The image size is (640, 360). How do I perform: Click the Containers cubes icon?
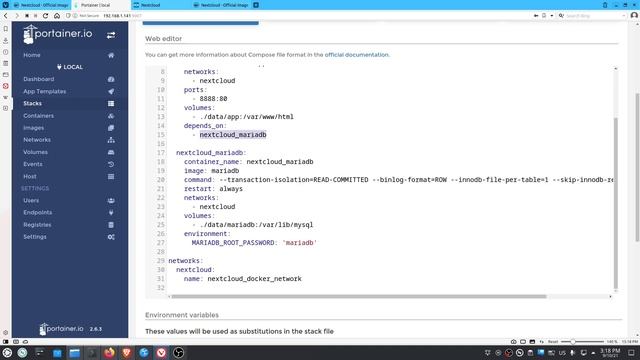point(111,116)
